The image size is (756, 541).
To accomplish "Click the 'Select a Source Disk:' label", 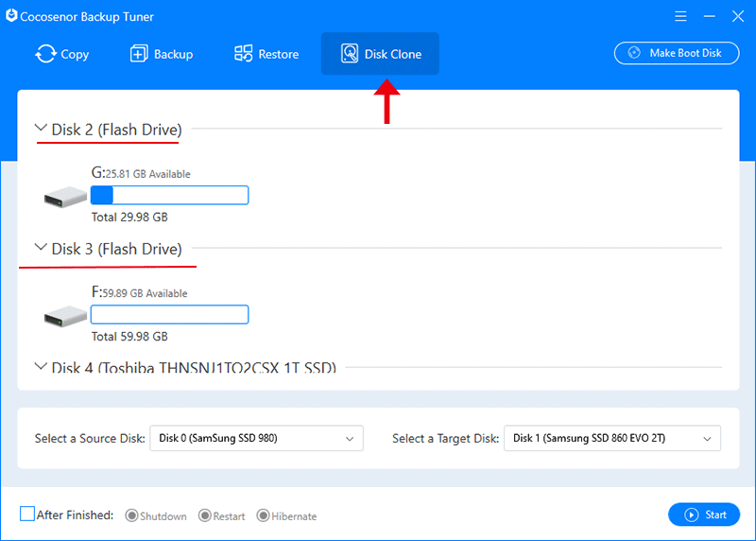I will tap(90, 438).
